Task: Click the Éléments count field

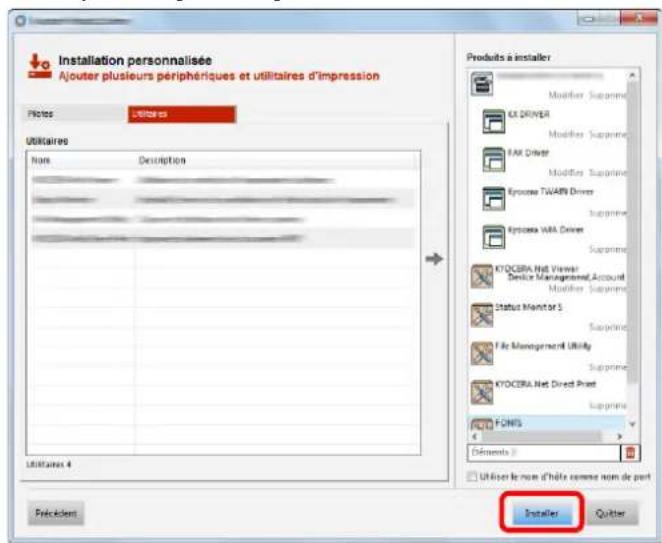Action: click(544, 453)
